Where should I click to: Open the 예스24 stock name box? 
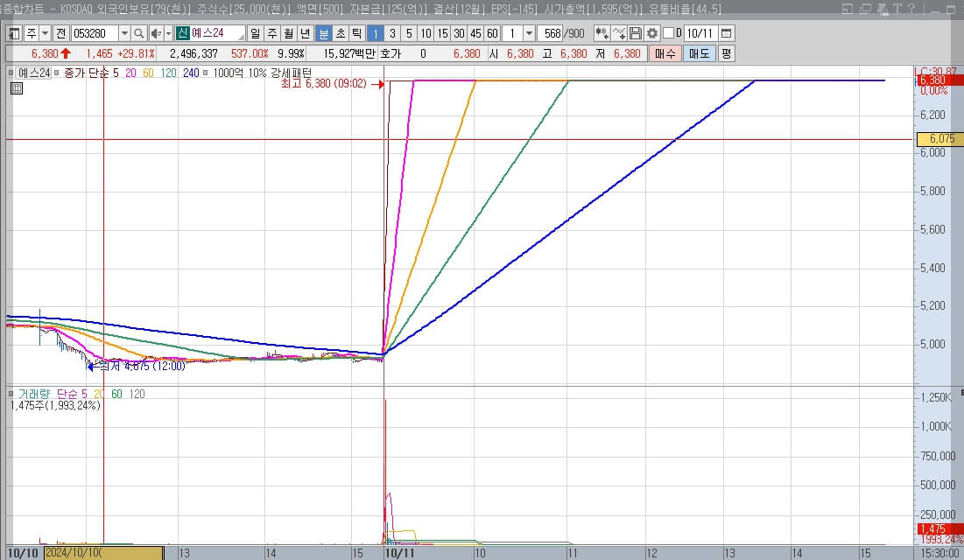(217, 33)
